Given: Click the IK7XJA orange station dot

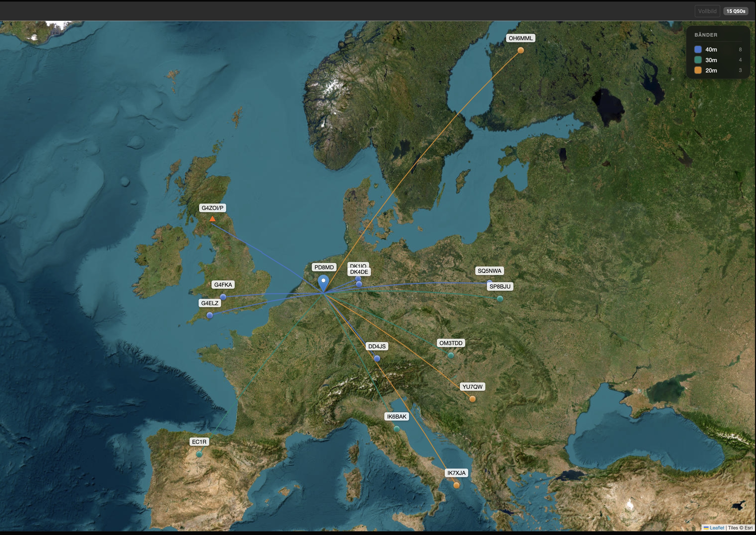Looking at the screenshot, I should (x=456, y=485).
